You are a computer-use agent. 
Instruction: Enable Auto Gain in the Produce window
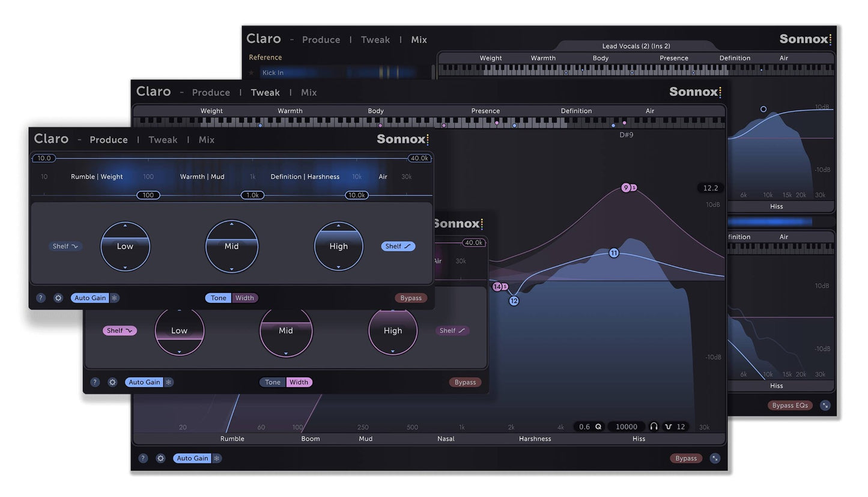(90, 297)
